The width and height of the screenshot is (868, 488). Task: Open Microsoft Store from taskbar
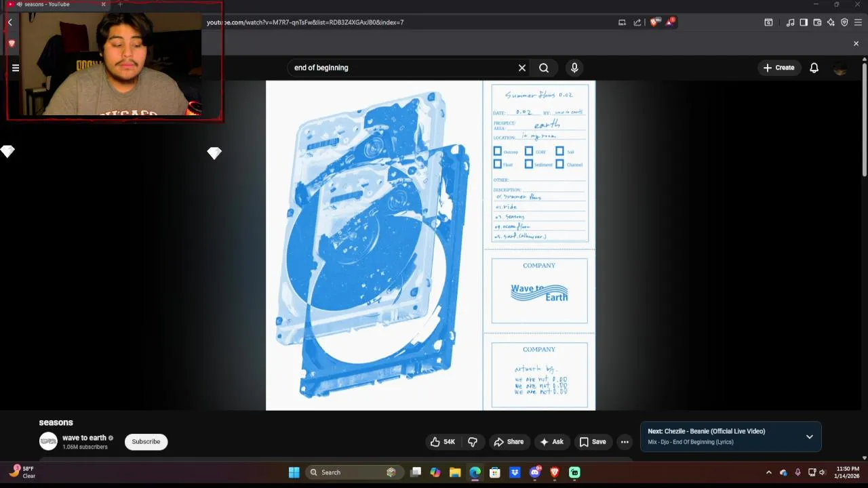point(495,472)
